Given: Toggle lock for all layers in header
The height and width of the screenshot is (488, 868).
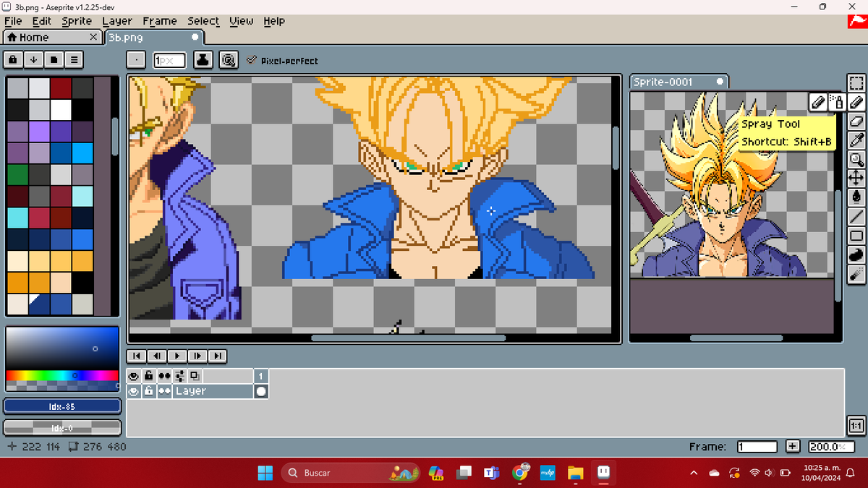Looking at the screenshot, I should tap(149, 376).
